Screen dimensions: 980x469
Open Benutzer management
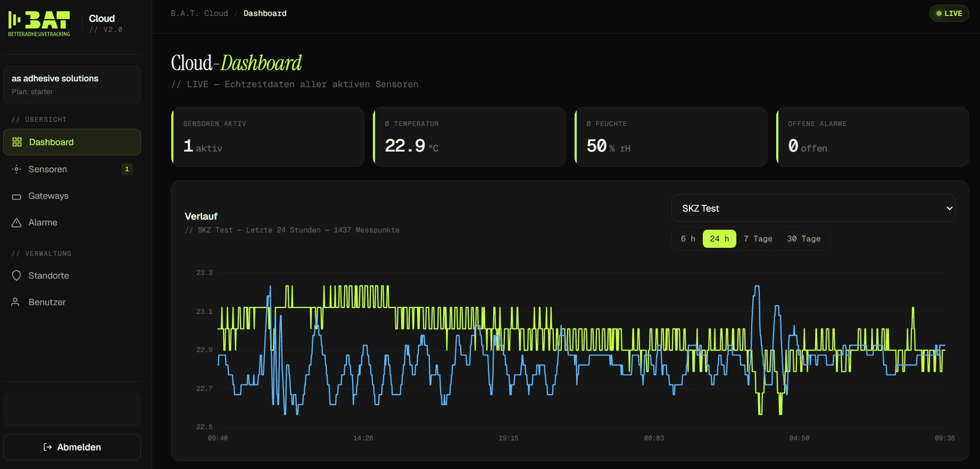point(72,302)
